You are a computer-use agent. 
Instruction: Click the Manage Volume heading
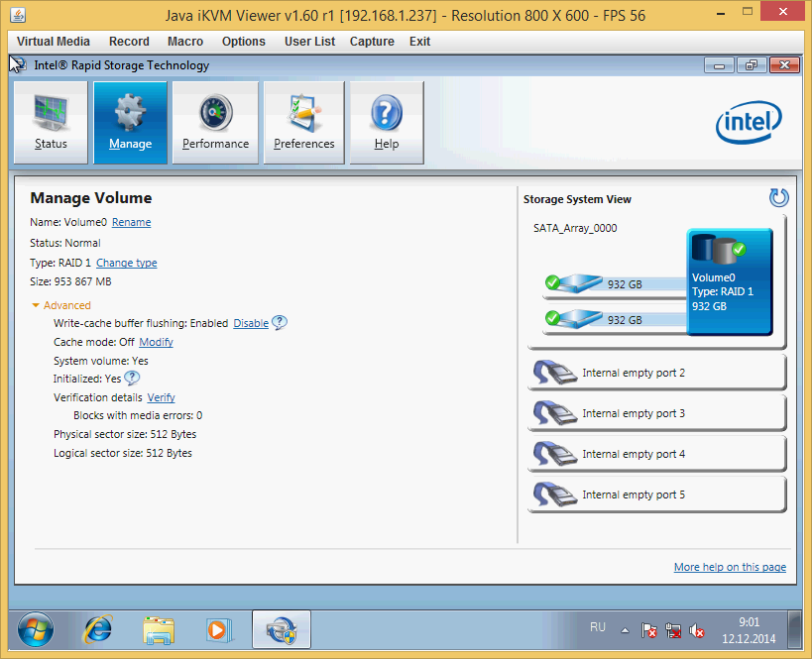(91, 198)
